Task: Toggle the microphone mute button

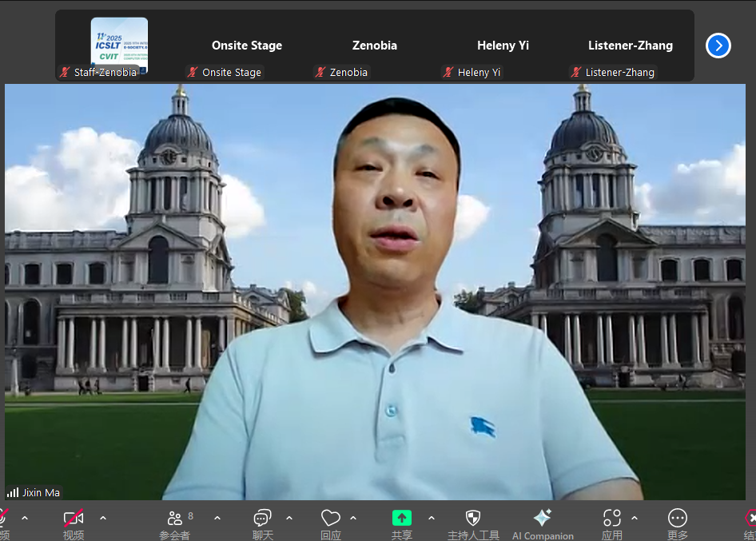Action: click(3, 519)
